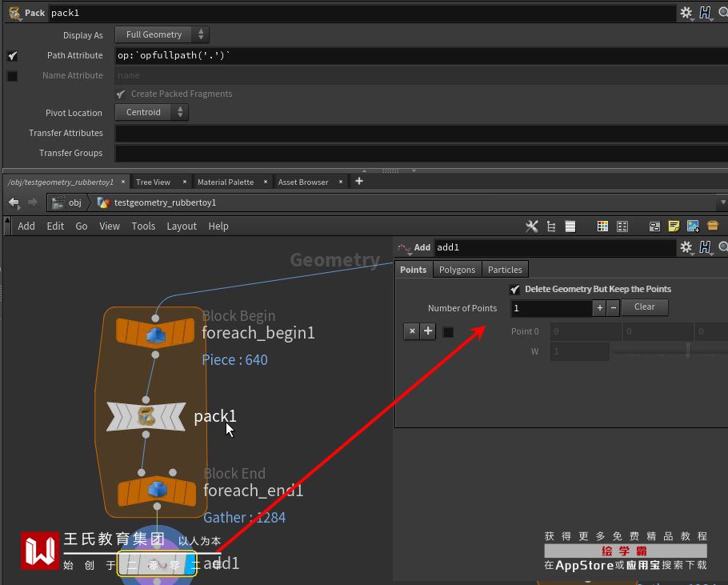Open the Asset Browser pane tab
Image resolution: width=728 pixels, height=585 pixels.
coord(303,182)
